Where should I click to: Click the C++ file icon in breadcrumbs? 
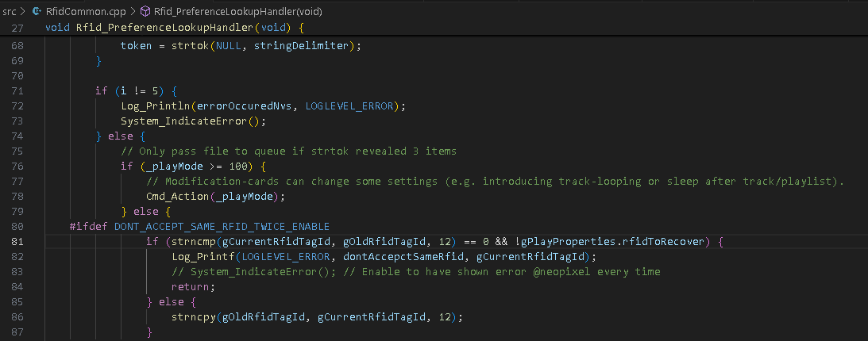tap(37, 11)
